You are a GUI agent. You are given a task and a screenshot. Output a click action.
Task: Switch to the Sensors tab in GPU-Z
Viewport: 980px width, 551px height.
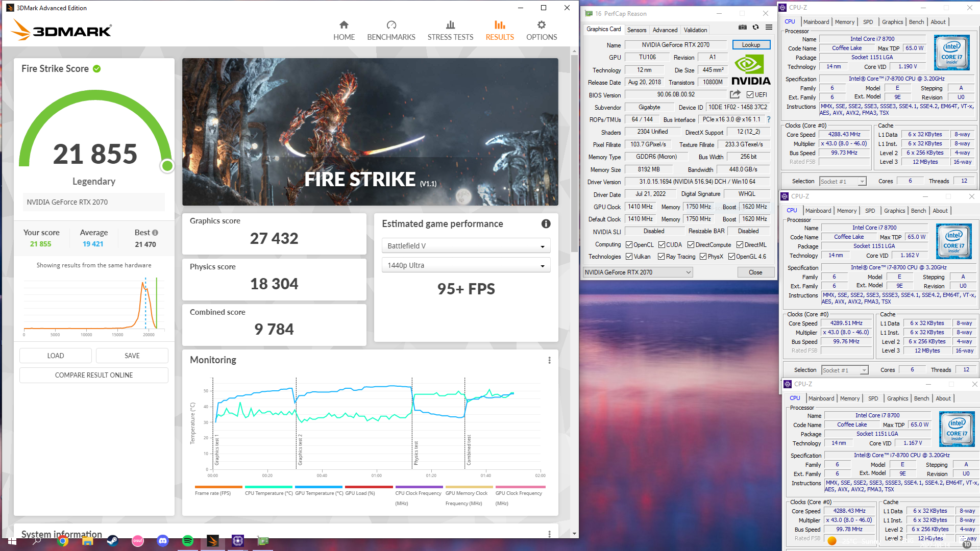[x=636, y=30]
